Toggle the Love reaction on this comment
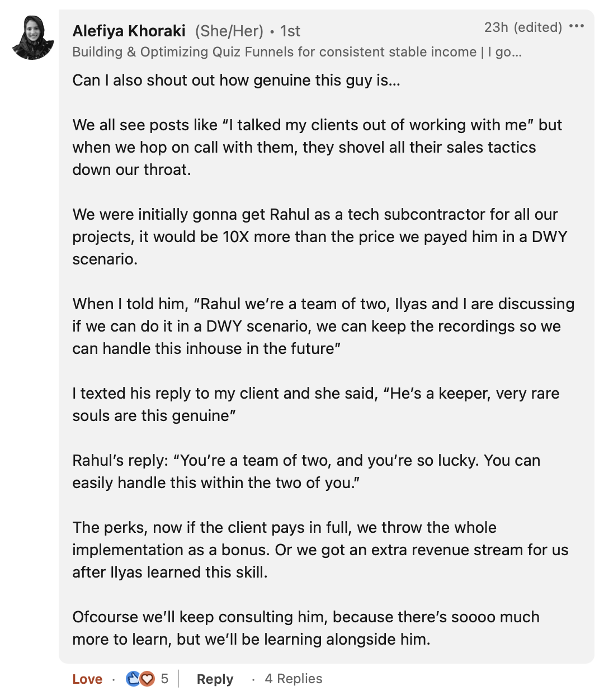Screen dimensions: 604x700 coord(87,679)
